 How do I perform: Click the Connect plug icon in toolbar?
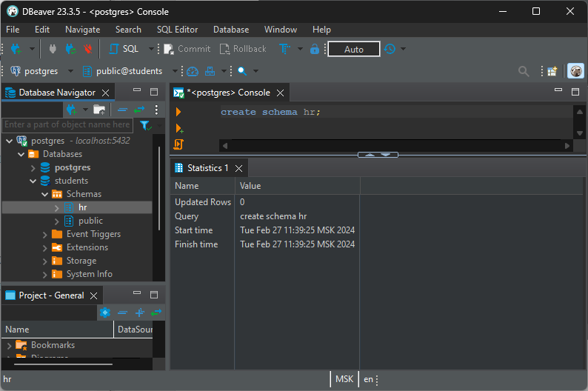pyautogui.click(x=53, y=49)
